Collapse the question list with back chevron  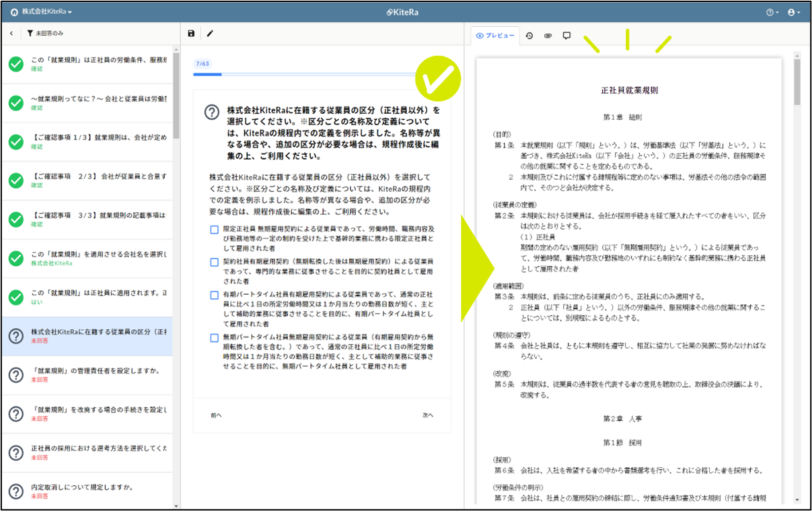click(x=11, y=33)
